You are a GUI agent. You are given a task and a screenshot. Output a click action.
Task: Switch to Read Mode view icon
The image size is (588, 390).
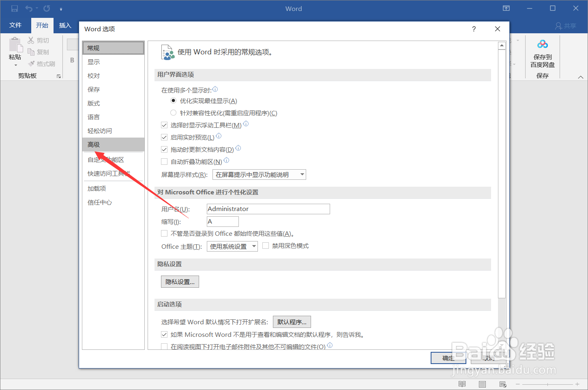462,384
